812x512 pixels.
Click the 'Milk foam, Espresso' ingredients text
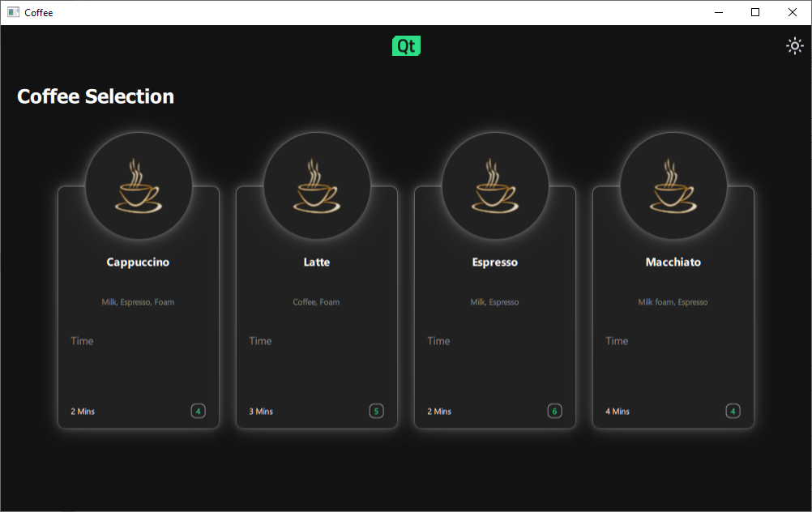pyautogui.click(x=673, y=302)
